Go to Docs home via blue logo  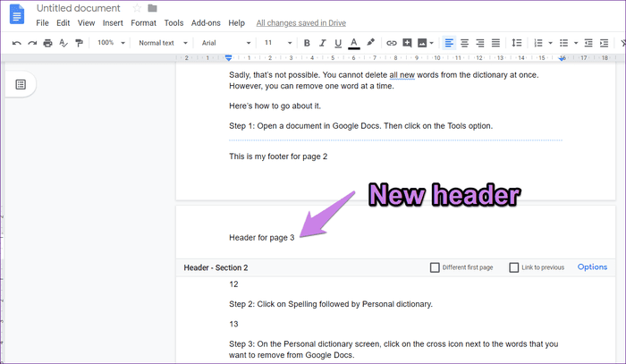[x=17, y=14]
